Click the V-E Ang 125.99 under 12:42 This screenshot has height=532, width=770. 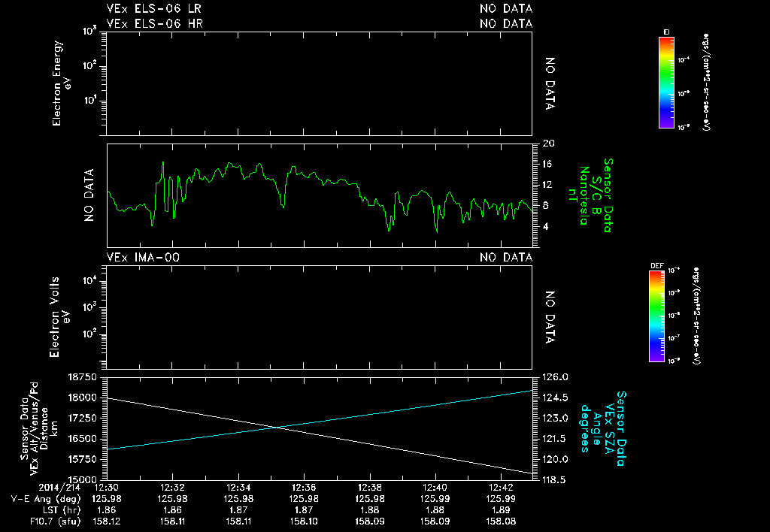coord(501,499)
